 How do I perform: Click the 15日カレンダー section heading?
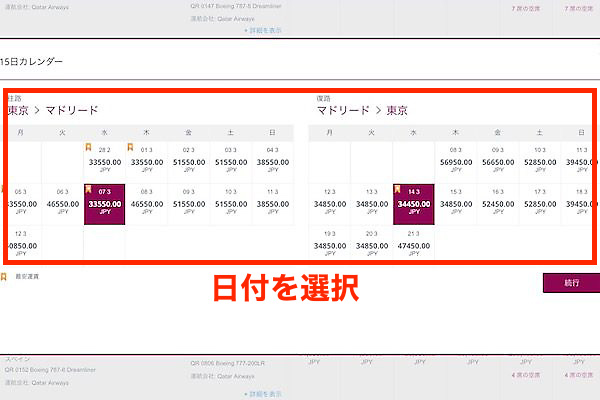pyautogui.click(x=31, y=62)
